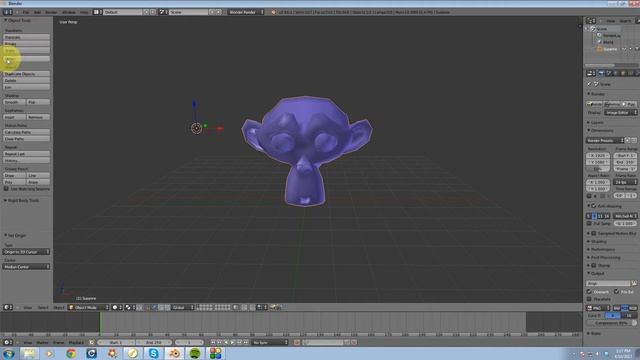Open the Global orientation dropdown
640x360 pixels.
(x=182, y=307)
